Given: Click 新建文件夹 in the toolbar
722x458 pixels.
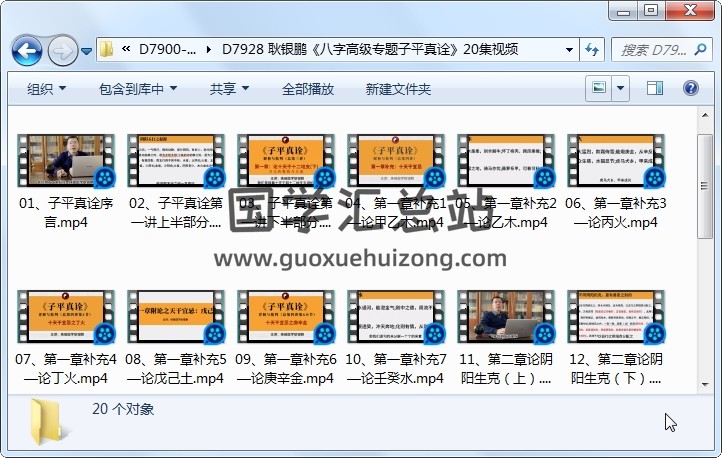Looking at the screenshot, I should [398, 89].
